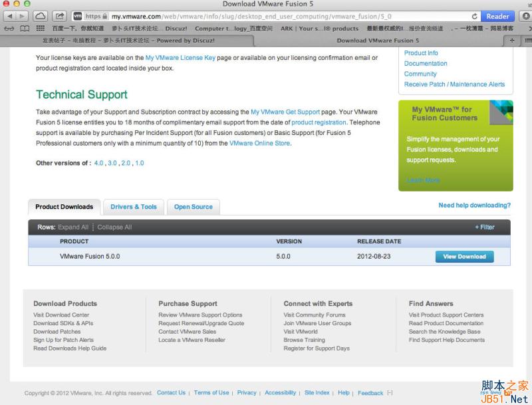Follow the product registration link
Image resolution: width=532 pixels, height=405 pixels.
319,122
